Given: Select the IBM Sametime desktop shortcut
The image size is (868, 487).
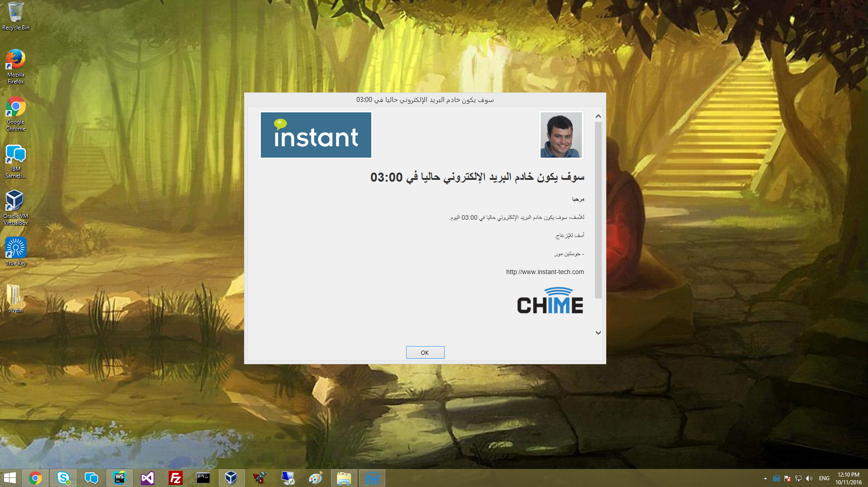Looking at the screenshot, I should 15,161.
